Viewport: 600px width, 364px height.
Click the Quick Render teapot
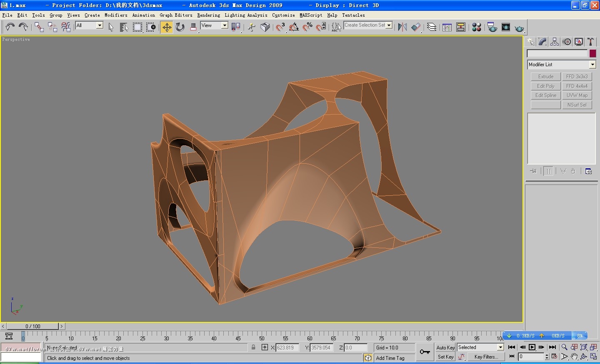coord(519,28)
